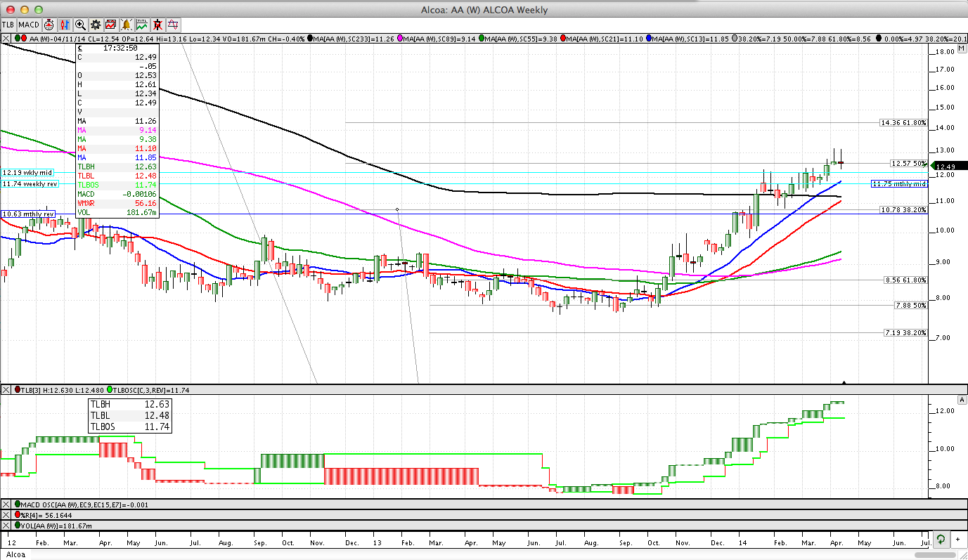Click the MA[AA (W),SC55]=9.38 legend
The image size is (968, 560).
click(522, 38)
